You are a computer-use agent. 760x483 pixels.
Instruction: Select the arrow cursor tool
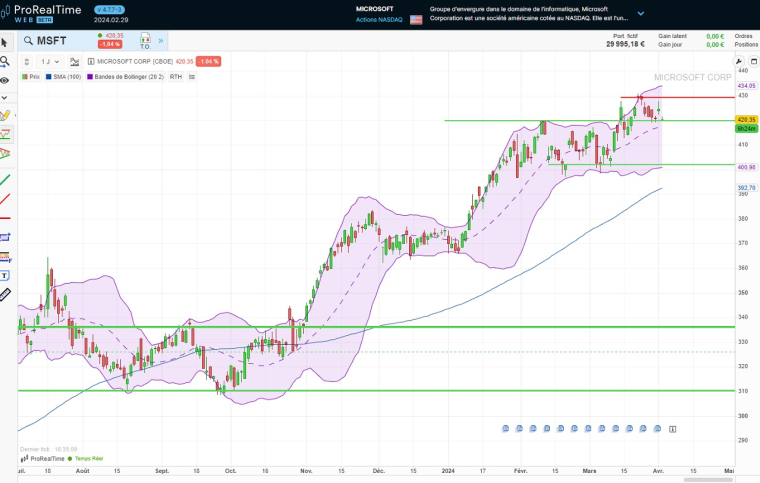[5, 42]
